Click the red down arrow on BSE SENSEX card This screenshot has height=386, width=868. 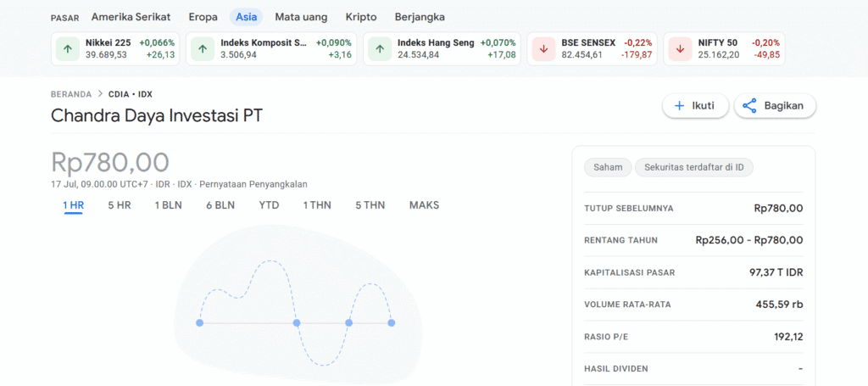coord(543,48)
